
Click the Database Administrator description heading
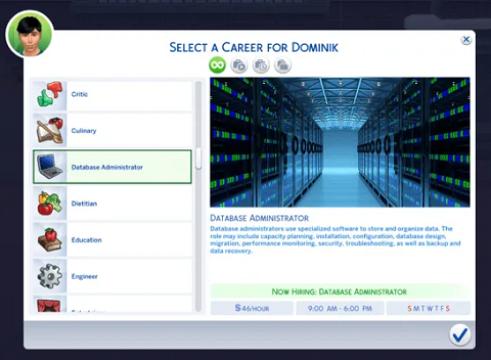(x=259, y=218)
